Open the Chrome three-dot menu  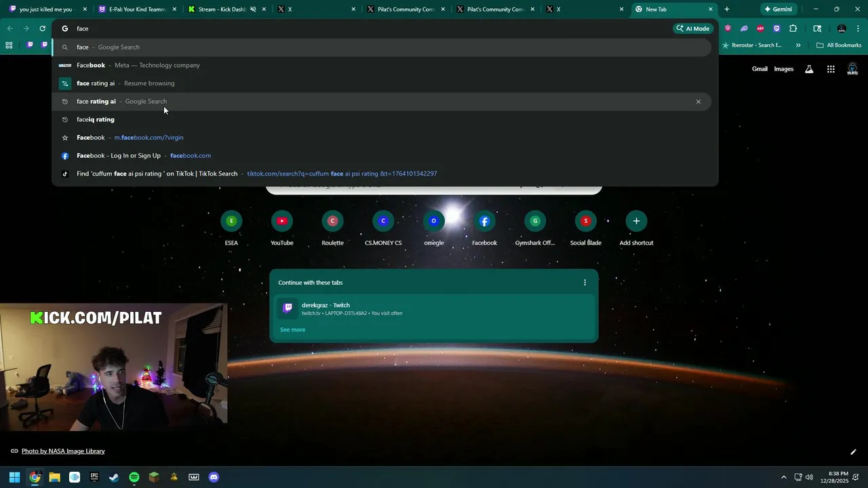[x=859, y=28]
